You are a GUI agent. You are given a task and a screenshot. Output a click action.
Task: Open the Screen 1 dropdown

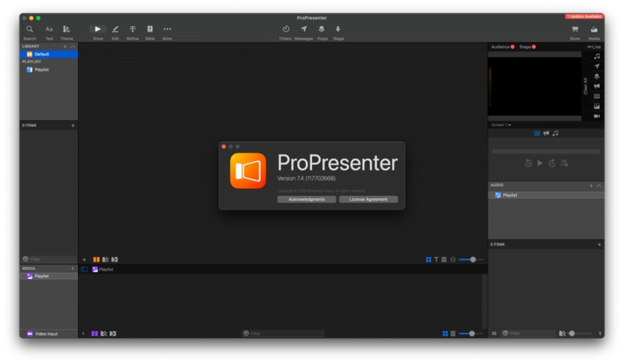tap(501, 124)
